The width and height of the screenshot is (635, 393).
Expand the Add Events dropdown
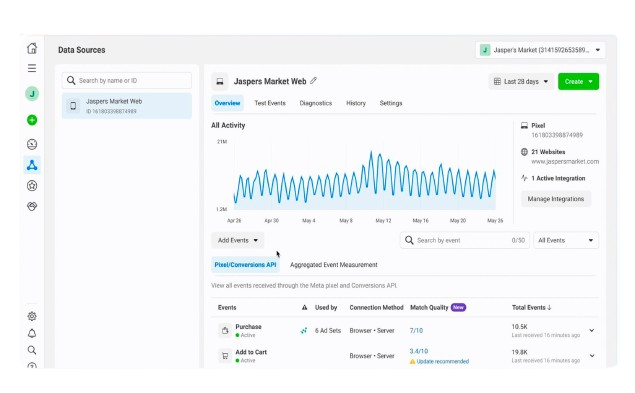[238, 240]
